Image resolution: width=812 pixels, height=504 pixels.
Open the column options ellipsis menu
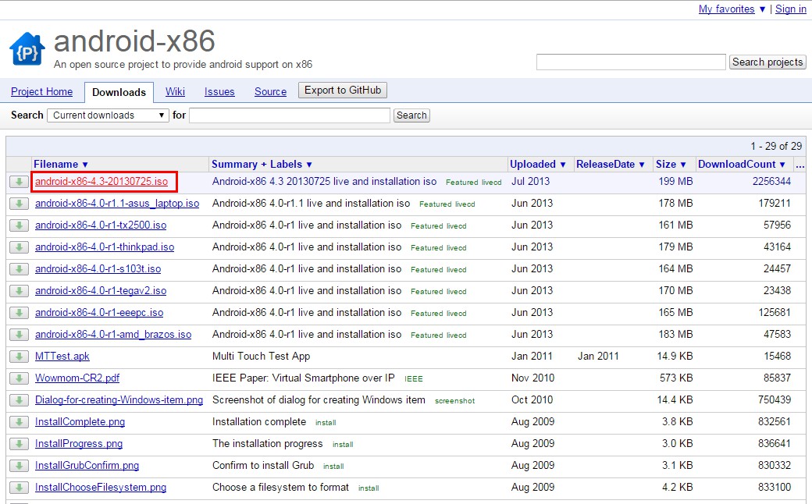[x=800, y=165]
